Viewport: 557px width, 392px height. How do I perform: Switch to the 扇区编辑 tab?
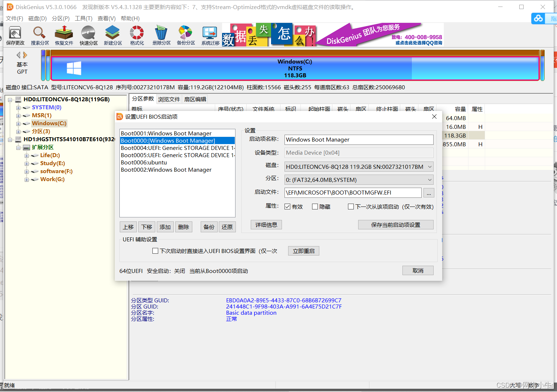click(x=195, y=99)
